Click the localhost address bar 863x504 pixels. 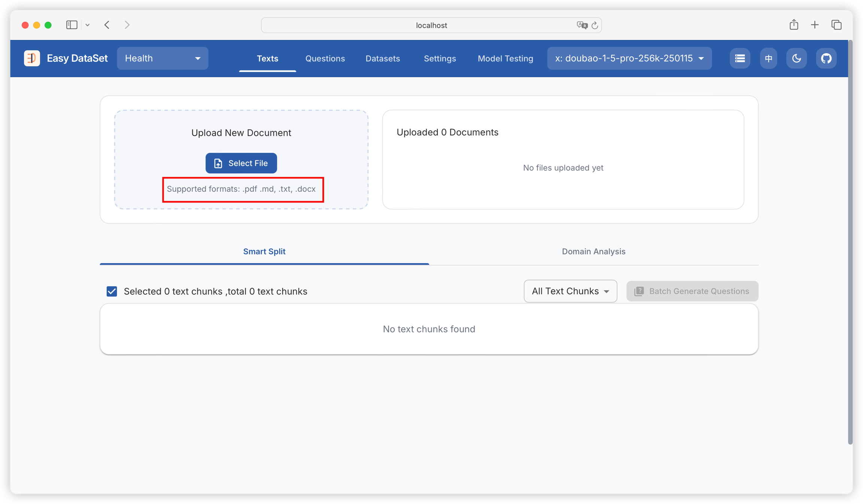(431, 25)
